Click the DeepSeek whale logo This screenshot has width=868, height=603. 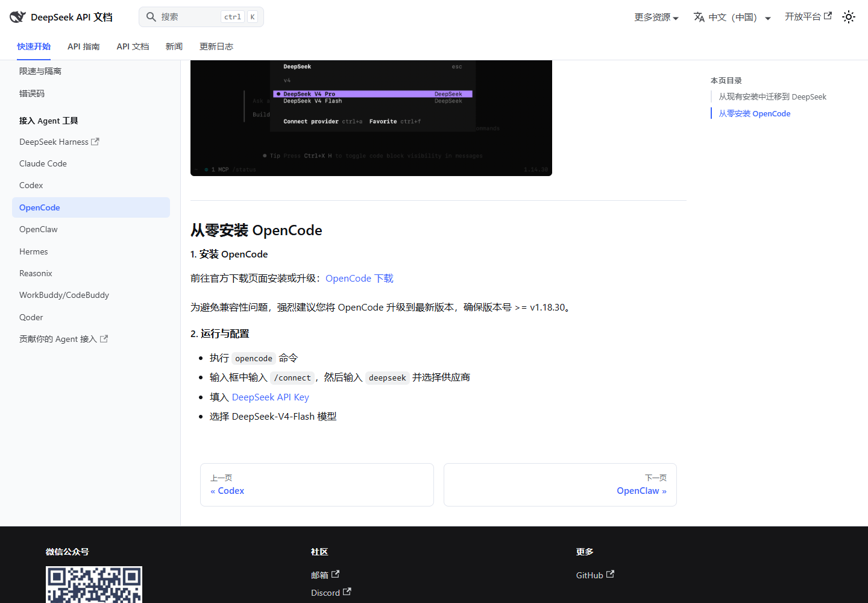coord(17,17)
